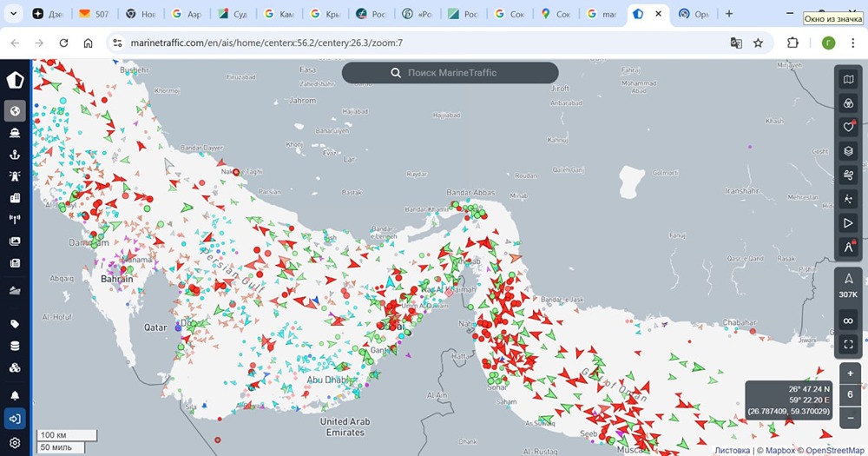The image size is (868, 456).
Task: Switch to the browser tab labeled 507
Action: coord(95,15)
